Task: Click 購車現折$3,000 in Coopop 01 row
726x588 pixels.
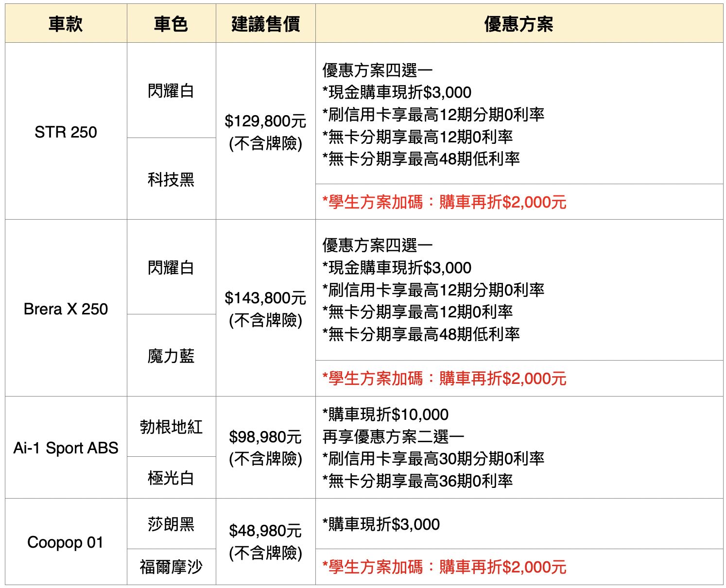Action: 381,524
